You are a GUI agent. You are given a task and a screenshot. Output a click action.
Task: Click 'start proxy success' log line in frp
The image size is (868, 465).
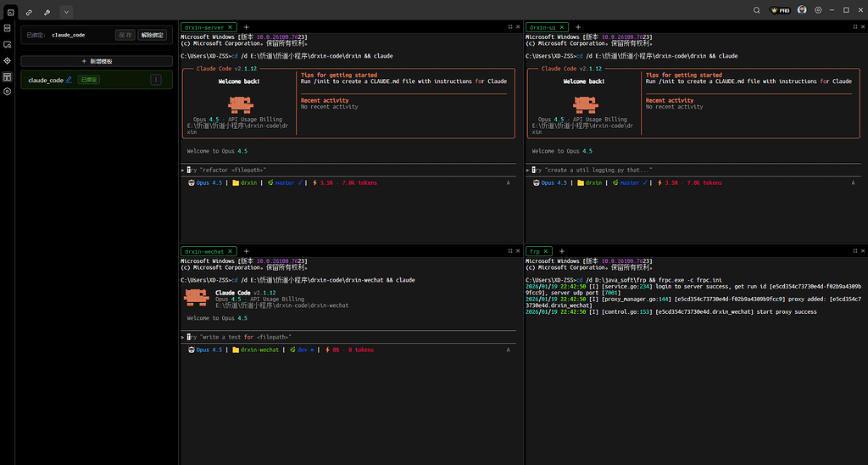786,312
